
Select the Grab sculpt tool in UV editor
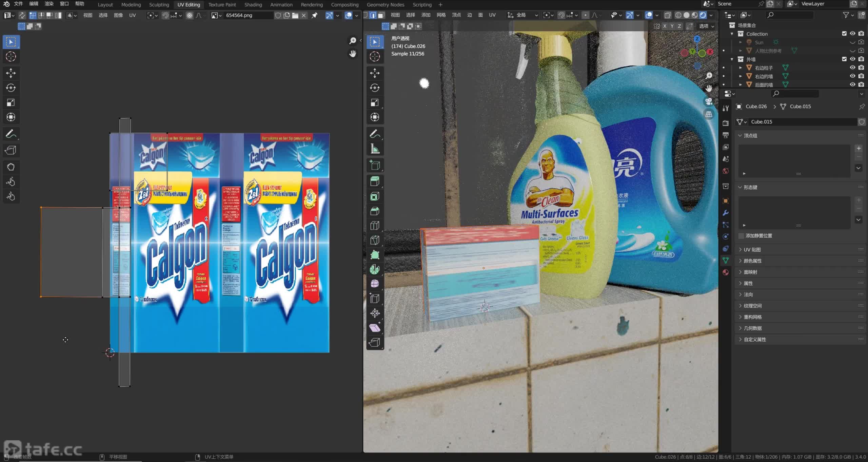tap(11, 167)
